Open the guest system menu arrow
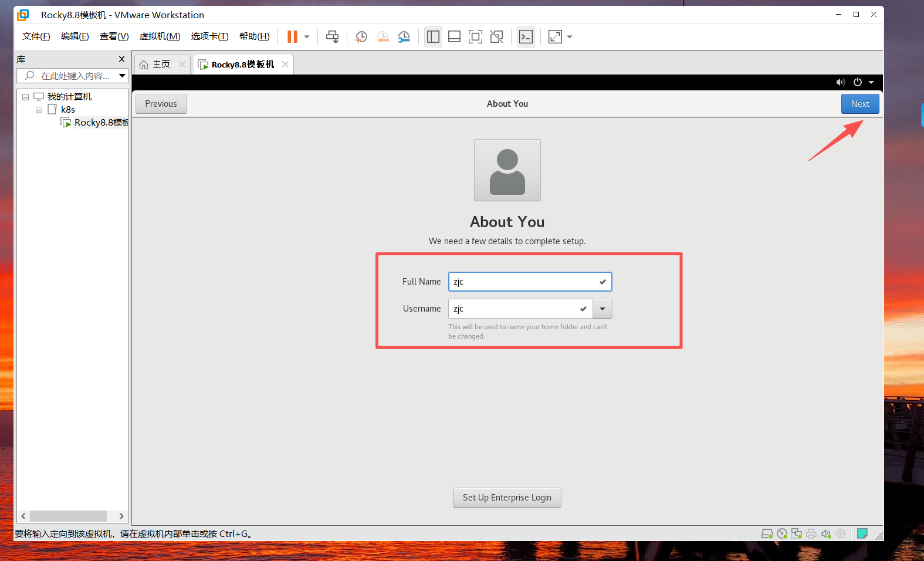This screenshot has height=561, width=924. (x=871, y=82)
